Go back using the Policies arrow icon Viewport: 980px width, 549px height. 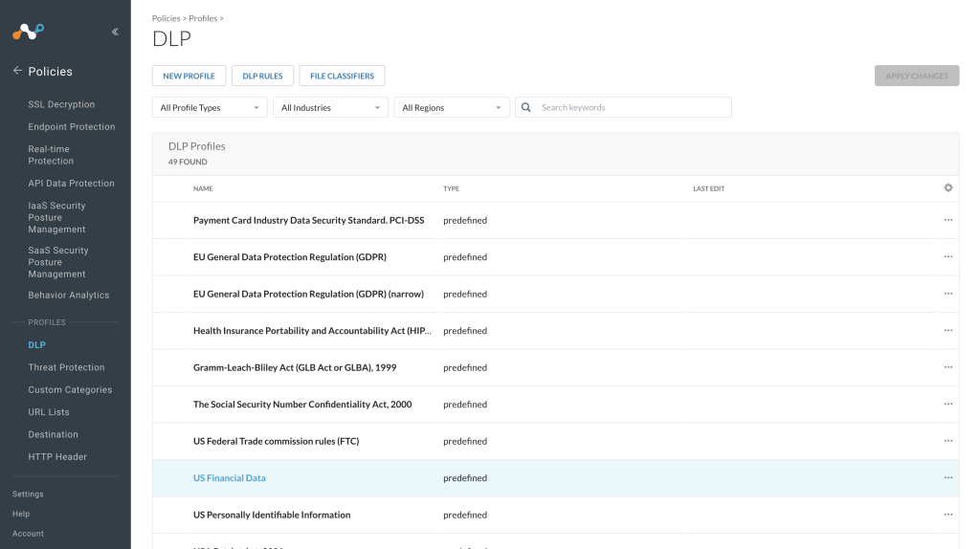(x=17, y=71)
